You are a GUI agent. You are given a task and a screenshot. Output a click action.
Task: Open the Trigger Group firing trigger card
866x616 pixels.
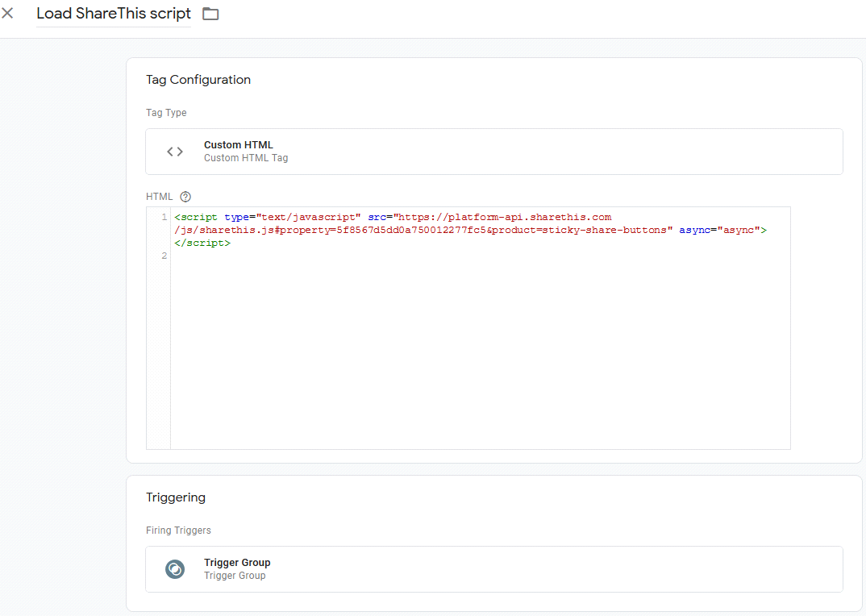493,569
